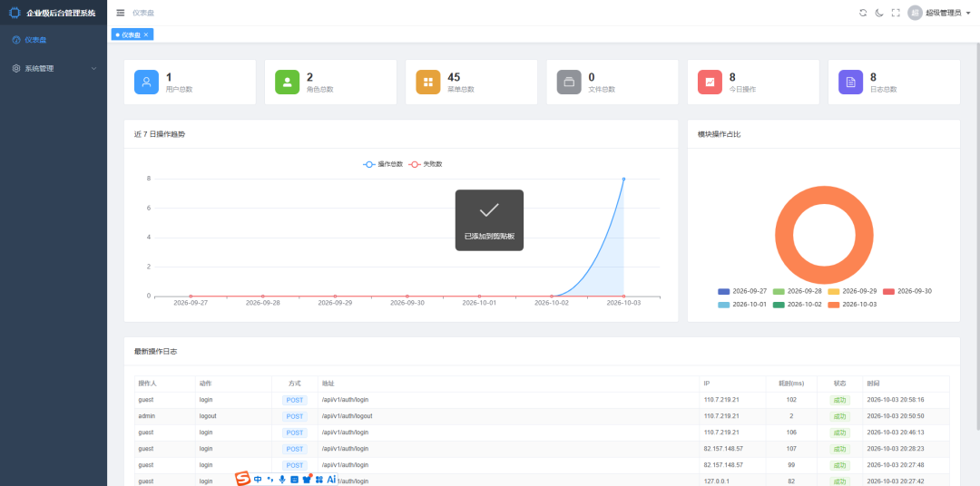Click the 最新操作日志 card title
This screenshot has width=980, height=486.
pos(156,352)
